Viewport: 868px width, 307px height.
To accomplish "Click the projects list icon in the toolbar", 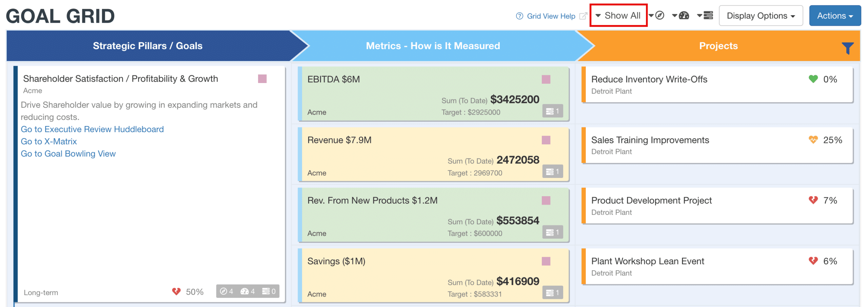I will pyautogui.click(x=709, y=15).
